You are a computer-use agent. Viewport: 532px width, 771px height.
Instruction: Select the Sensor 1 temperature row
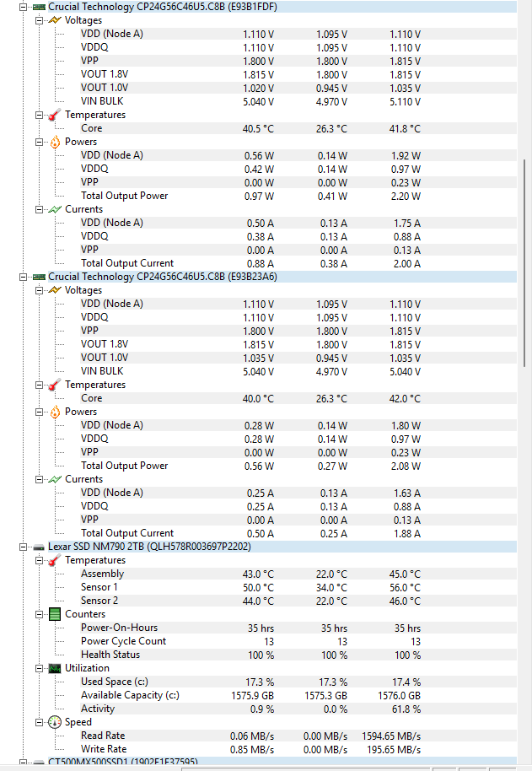click(x=298, y=587)
